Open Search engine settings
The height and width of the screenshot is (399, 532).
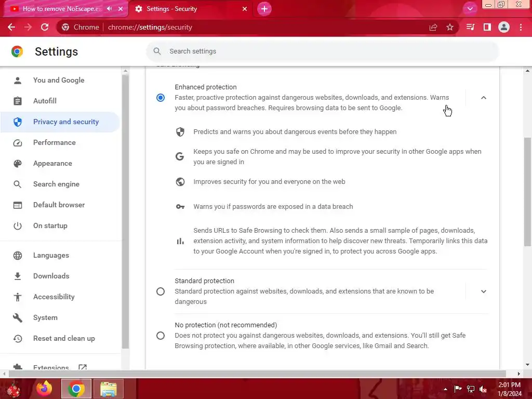click(56, 184)
